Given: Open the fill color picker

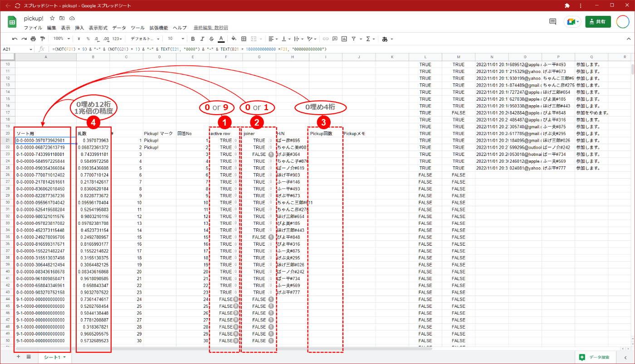Looking at the screenshot, I should pos(234,39).
